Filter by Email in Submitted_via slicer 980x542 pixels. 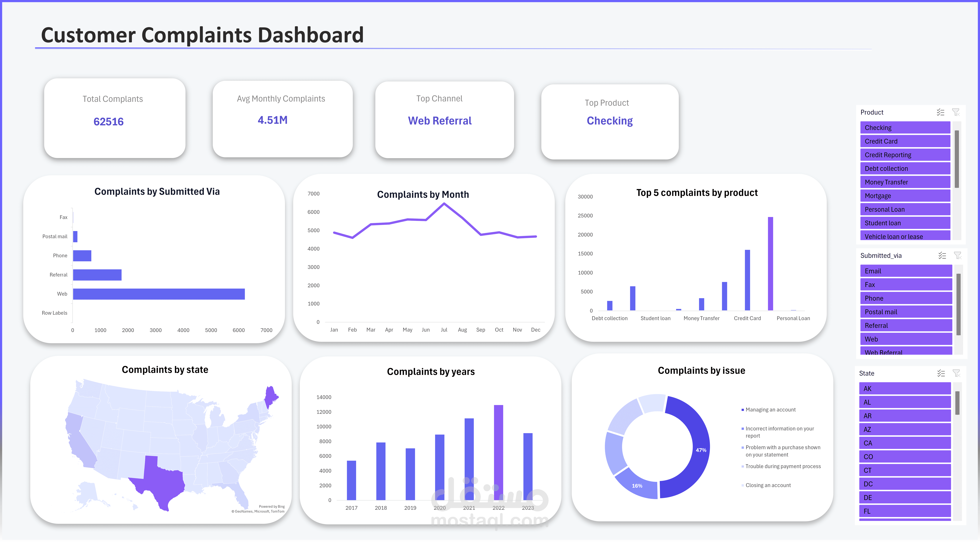tap(906, 271)
